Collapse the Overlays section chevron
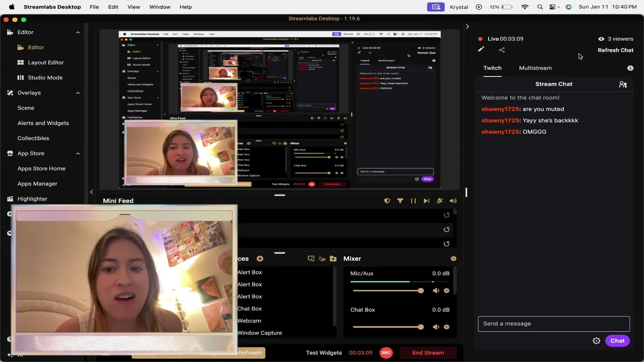644x362 pixels. tap(78, 93)
